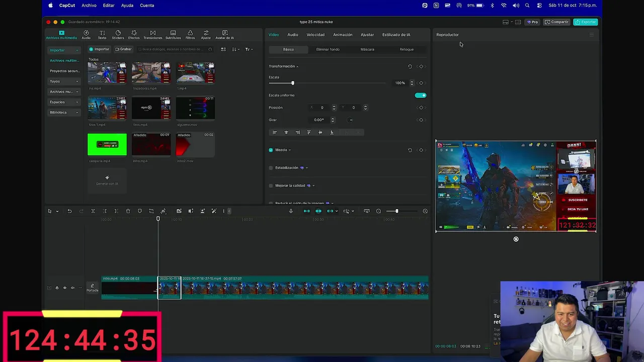Open the Avatar de IA panel
This screenshot has width=644, height=362.
(x=225, y=35)
